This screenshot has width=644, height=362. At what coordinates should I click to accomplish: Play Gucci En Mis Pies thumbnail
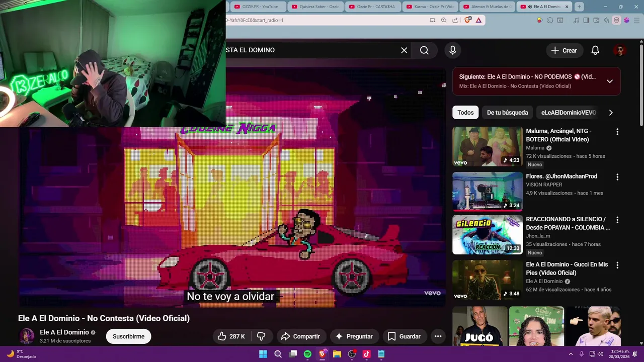click(x=488, y=280)
